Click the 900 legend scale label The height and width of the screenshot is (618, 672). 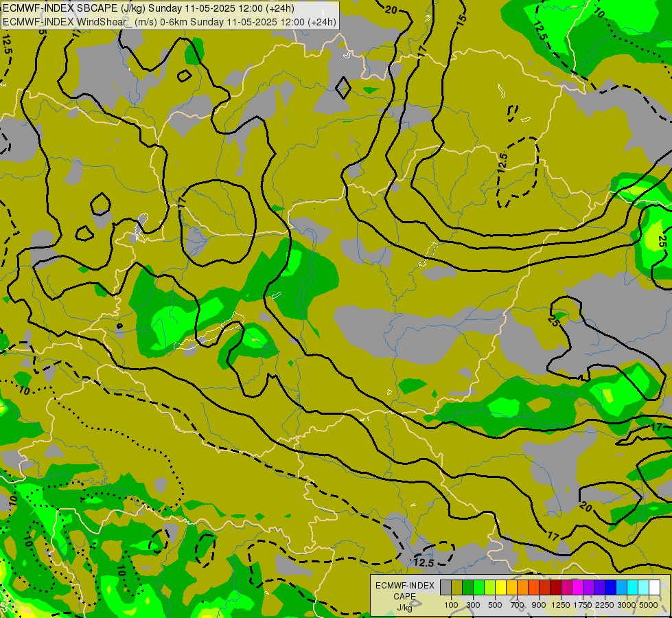(539, 605)
